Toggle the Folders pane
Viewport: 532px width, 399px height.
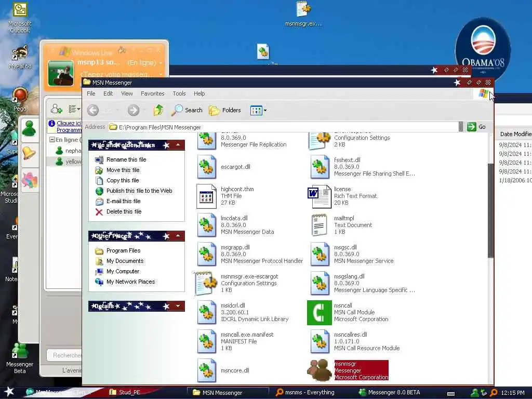coord(224,110)
